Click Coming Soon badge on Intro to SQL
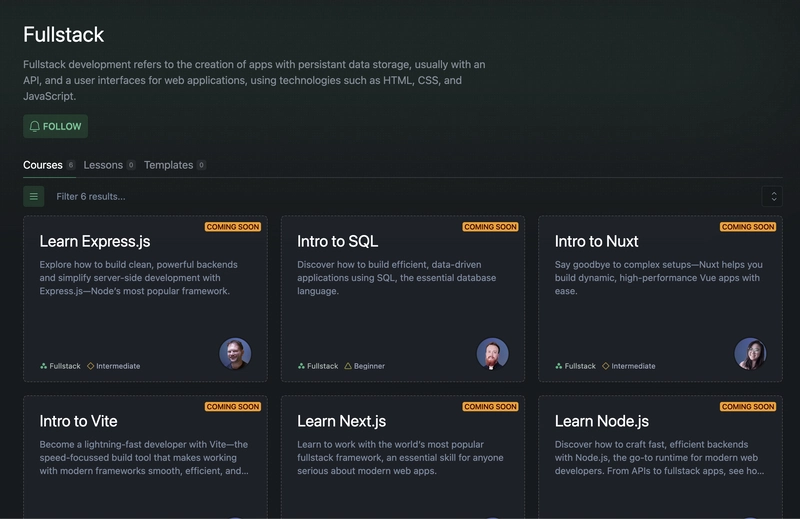Viewport: 800px width, 519px height. pyautogui.click(x=490, y=227)
